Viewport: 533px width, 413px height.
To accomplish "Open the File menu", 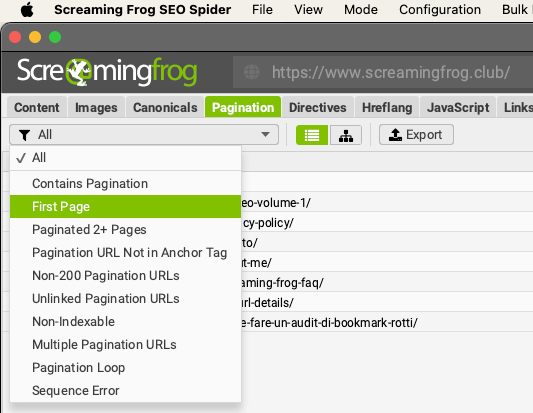I will (x=262, y=10).
